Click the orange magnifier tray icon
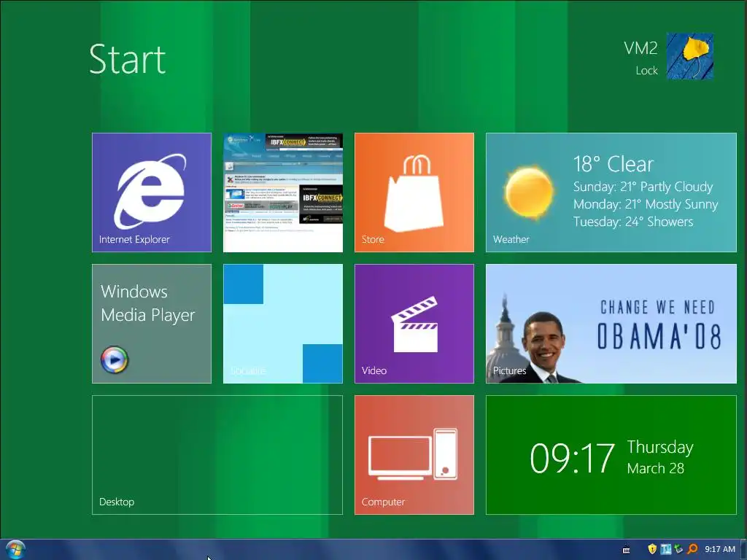This screenshot has height=560, width=747. (x=693, y=549)
